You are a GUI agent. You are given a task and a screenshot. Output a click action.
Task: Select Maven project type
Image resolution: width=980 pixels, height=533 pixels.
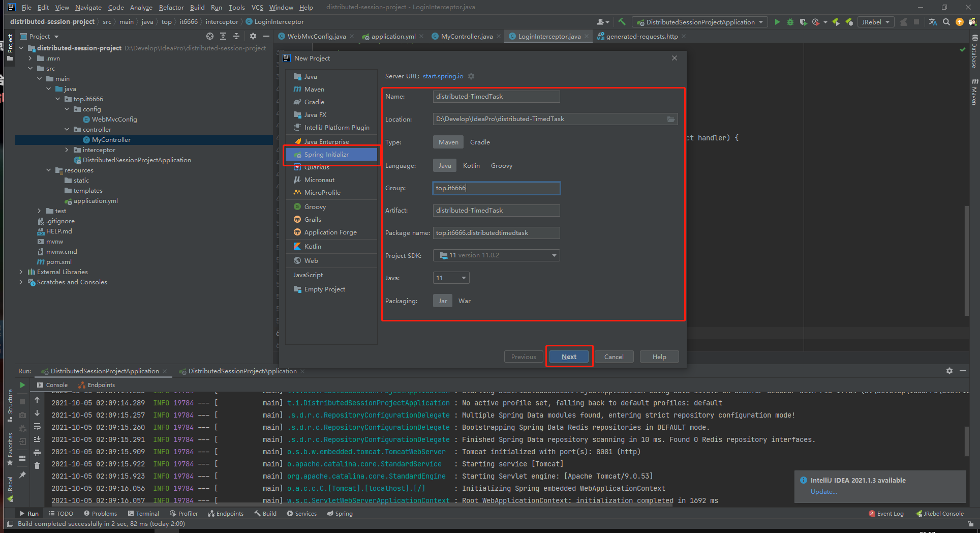pos(448,142)
